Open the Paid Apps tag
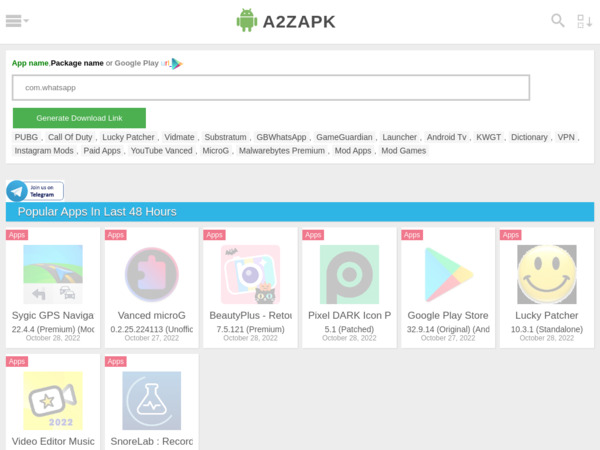Image resolution: width=600 pixels, height=450 pixels. (x=102, y=151)
